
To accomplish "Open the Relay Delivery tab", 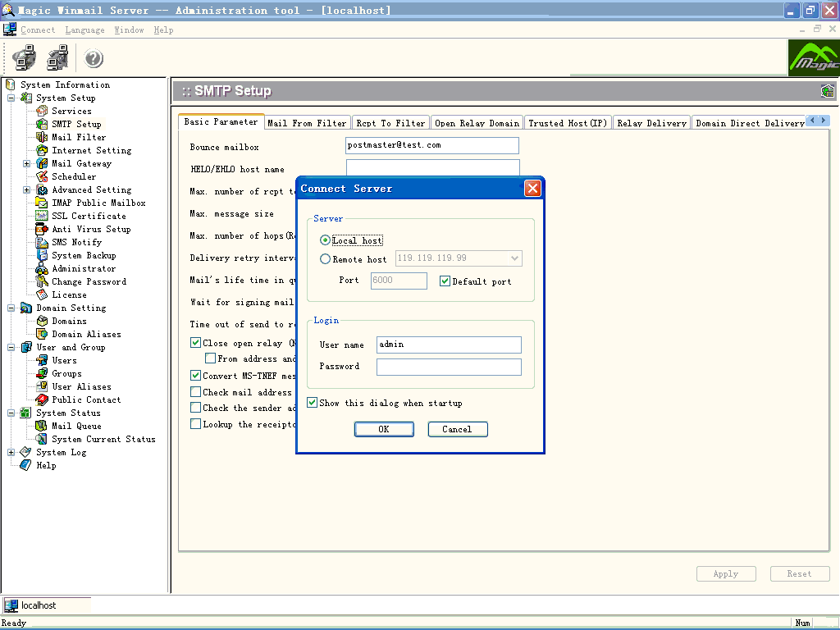I will coord(651,123).
